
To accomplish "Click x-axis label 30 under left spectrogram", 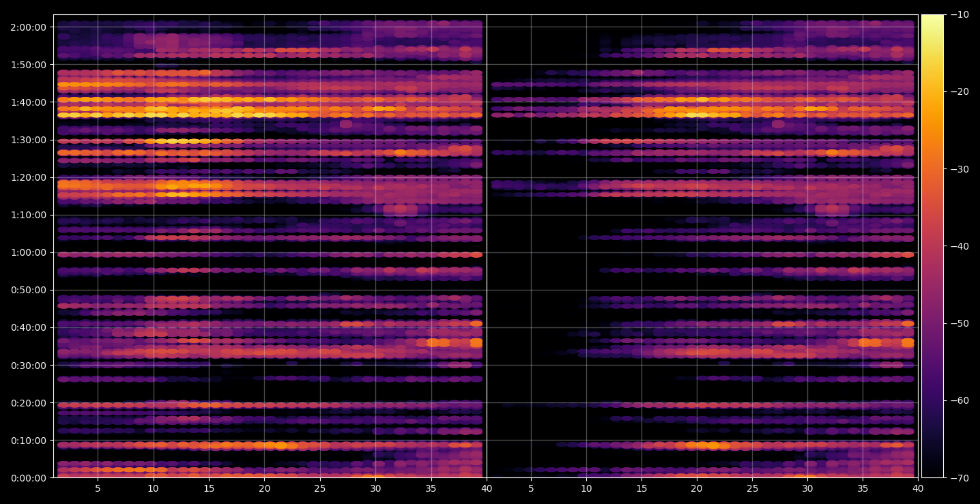I will [x=375, y=488].
